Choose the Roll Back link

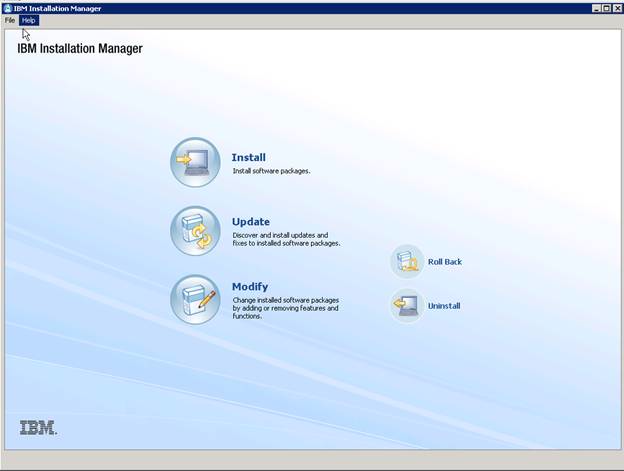tap(445, 262)
